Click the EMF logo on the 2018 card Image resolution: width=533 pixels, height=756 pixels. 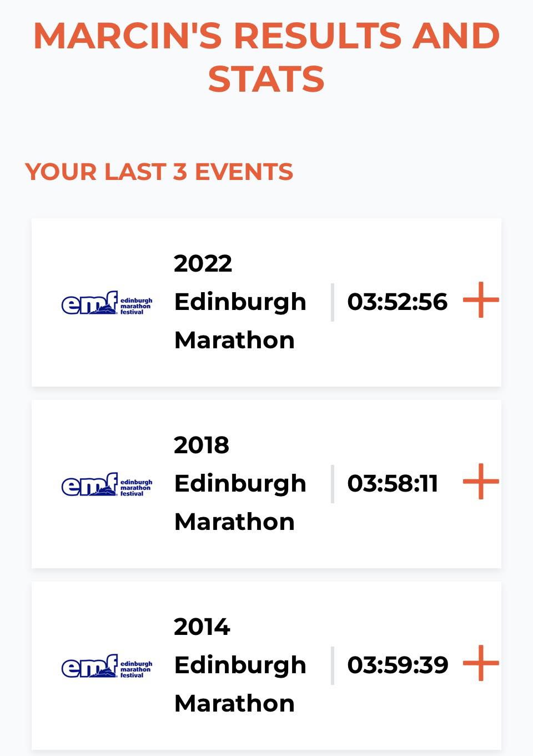tap(107, 484)
